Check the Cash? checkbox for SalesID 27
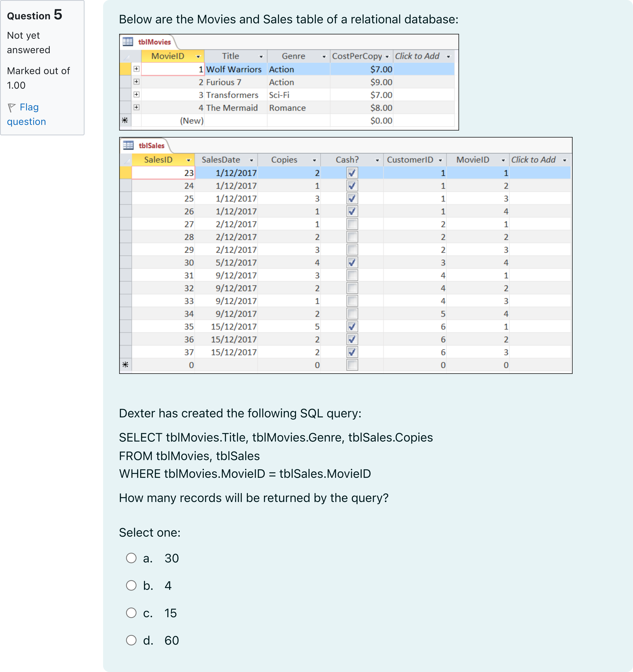Screen dimensions: 633x672 pos(352,224)
